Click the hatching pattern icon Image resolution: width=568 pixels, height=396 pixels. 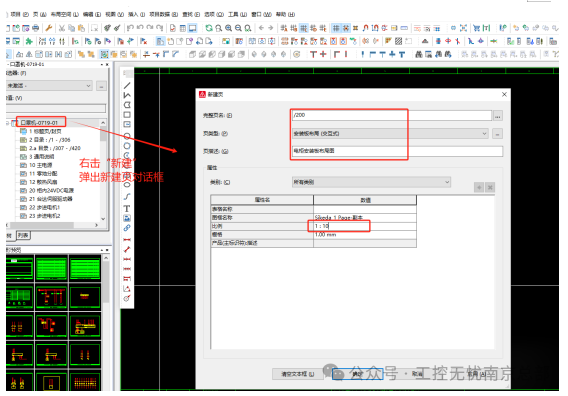coord(398,41)
